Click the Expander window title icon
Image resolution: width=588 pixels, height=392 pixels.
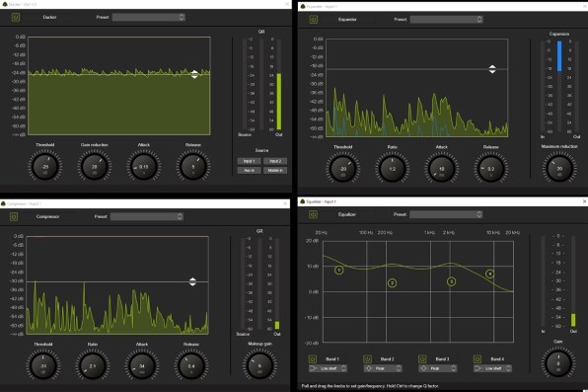click(x=303, y=6)
